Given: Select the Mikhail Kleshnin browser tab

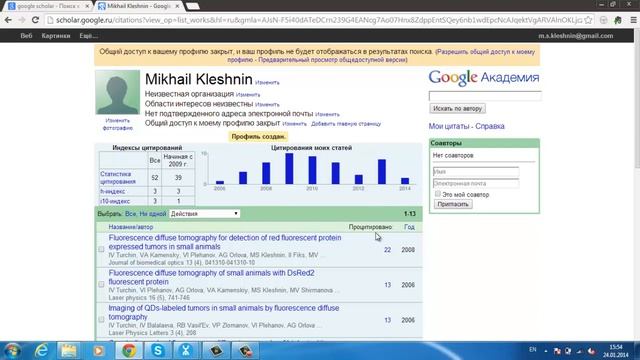Looking at the screenshot, I should [139, 6].
